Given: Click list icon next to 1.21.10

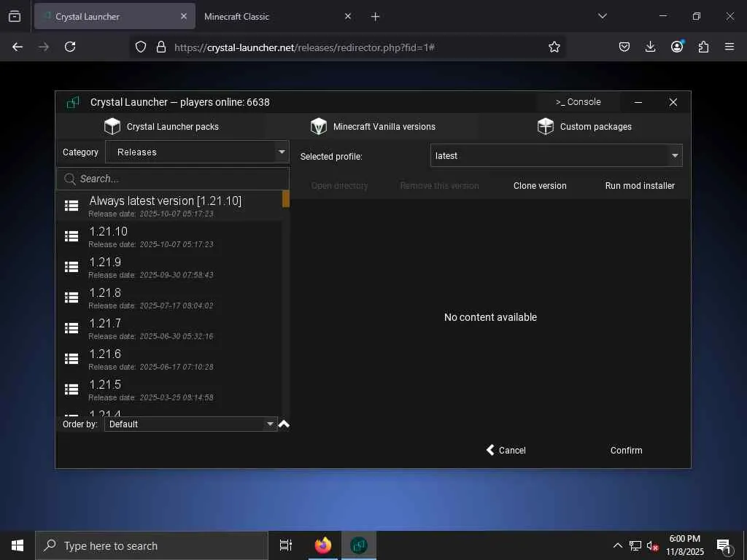Looking at the screenshot, I should pos(71,236).
